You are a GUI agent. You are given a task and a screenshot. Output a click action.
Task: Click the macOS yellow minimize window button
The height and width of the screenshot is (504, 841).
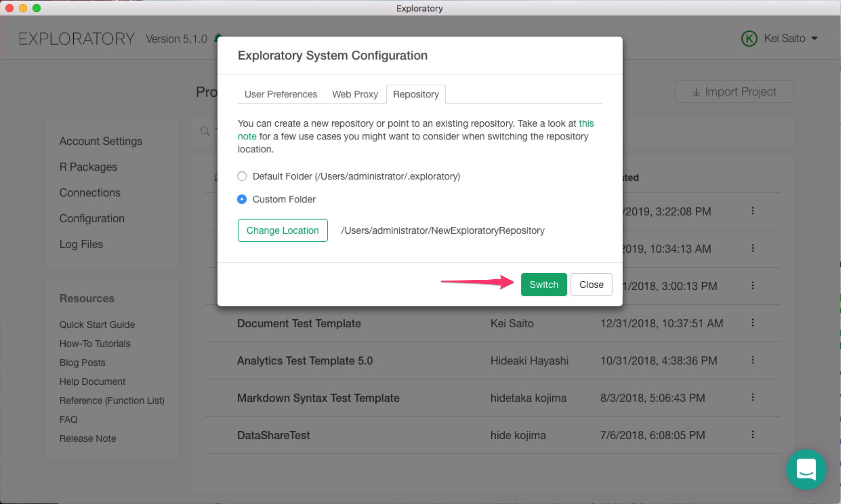(23, 8)
